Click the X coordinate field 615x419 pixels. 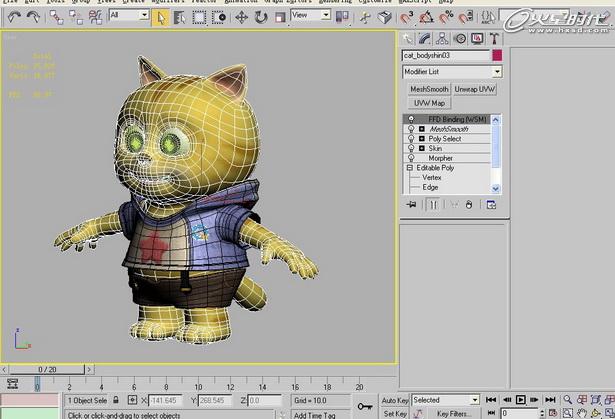click(164, 401)
